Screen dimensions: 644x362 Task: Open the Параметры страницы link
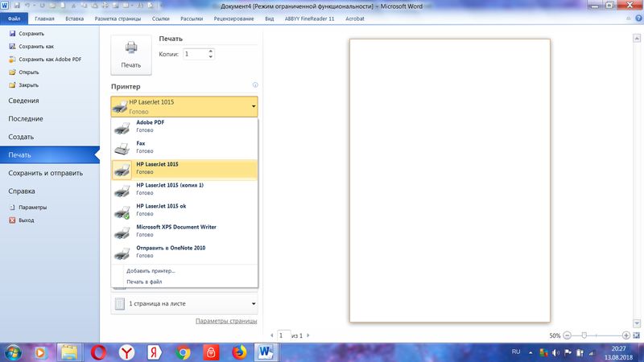coord(226,321)
